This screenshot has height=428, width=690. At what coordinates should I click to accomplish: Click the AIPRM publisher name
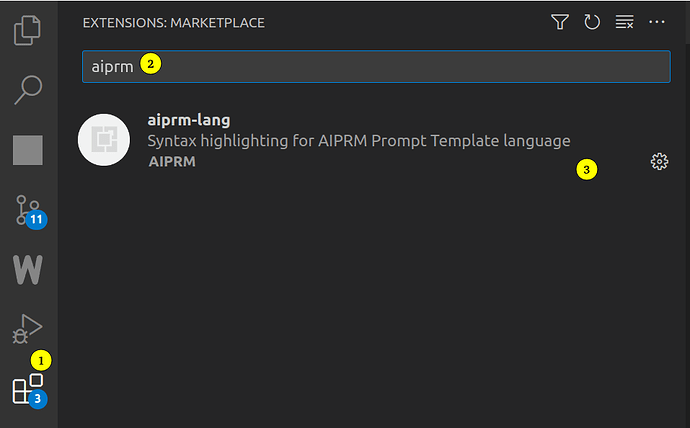pos(171,161)
